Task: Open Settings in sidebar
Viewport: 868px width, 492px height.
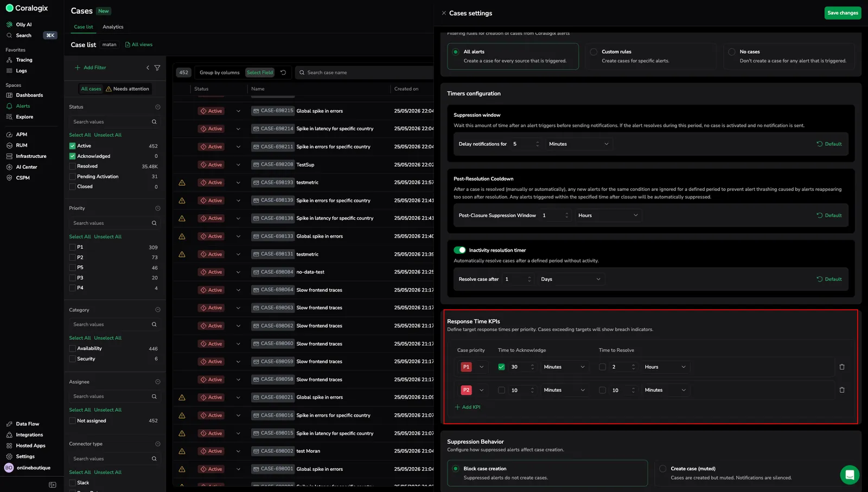Action: click(x=21, y=456)
